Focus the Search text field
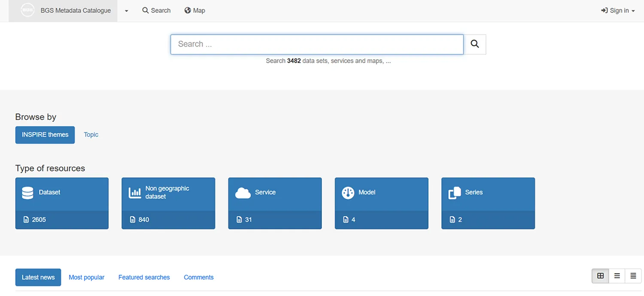644x296 pixels. [317, 44]
